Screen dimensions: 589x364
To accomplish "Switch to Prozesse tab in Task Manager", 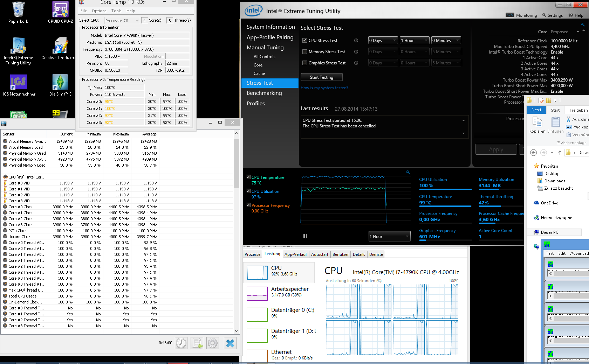I will pyautogui.click(x=253, y=254).
